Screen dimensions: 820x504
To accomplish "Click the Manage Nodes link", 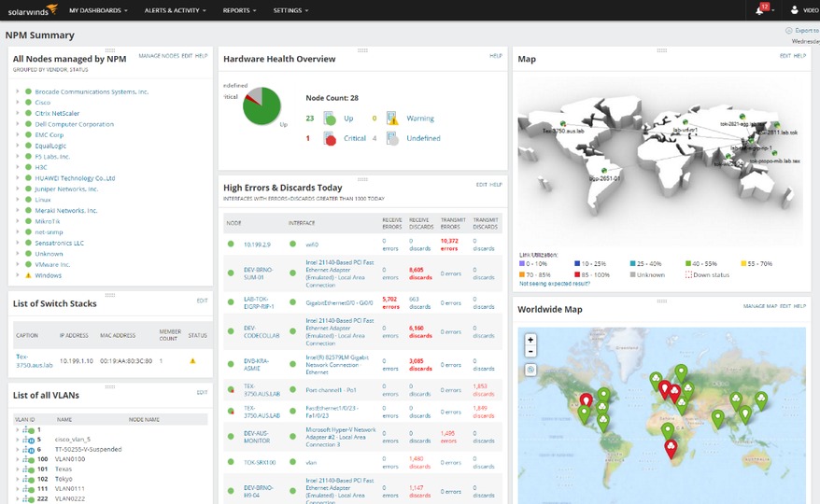I will pos(159,56).
